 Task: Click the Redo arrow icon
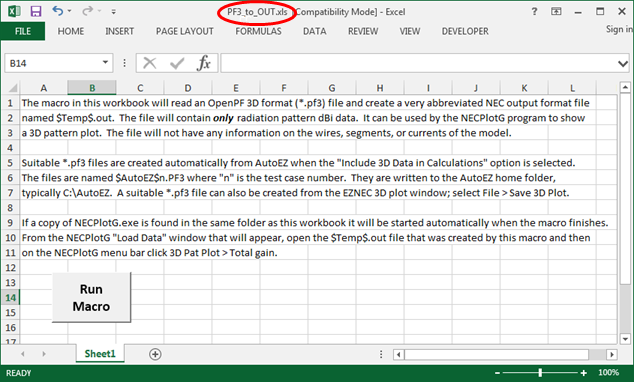tap(87, 11)
